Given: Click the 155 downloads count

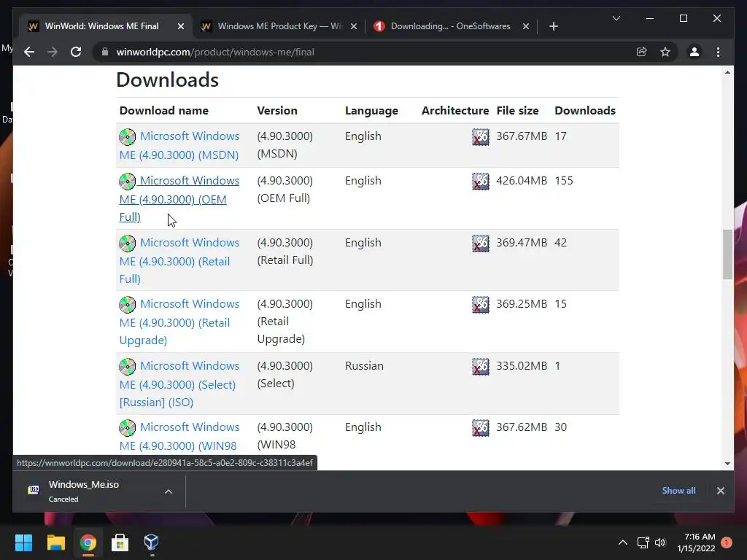Looking at the screenshot, I should (x=564, y=181).
